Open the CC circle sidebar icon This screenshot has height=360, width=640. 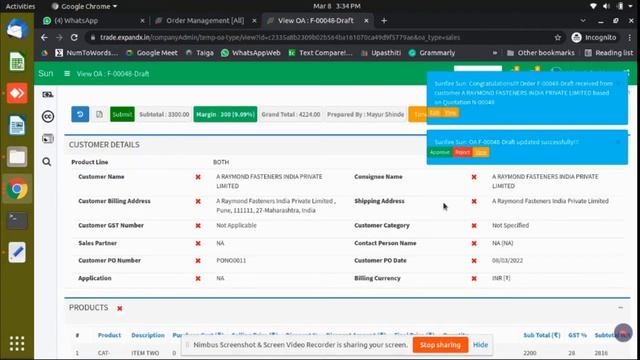coord(47,116)
